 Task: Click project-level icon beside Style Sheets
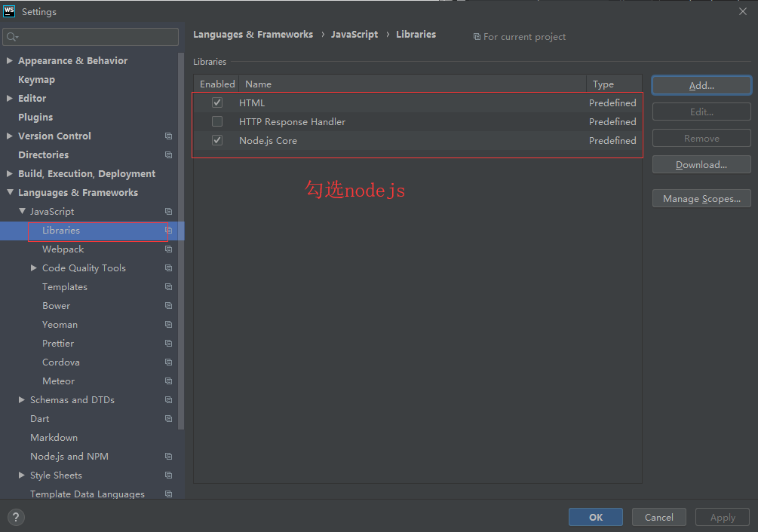click(x=168, y=475)
